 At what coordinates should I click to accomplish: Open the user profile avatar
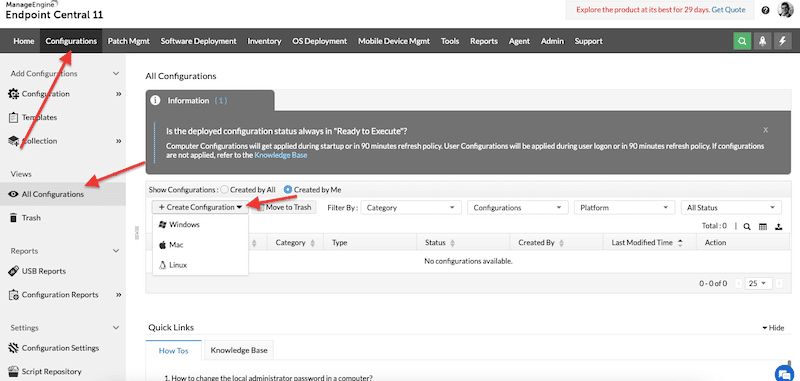[x=785, y=10]
